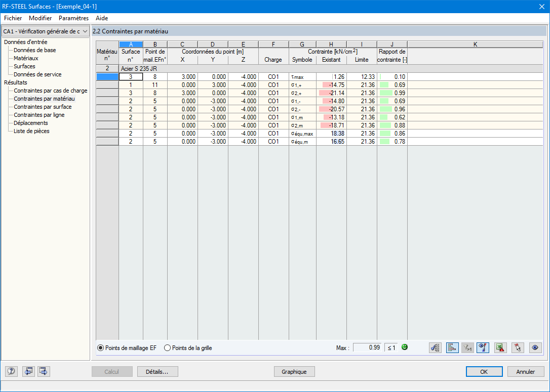The image size is (550, 392).
Task: Click the σéqu,m symbol cell
Action: (x=302, y=142)
